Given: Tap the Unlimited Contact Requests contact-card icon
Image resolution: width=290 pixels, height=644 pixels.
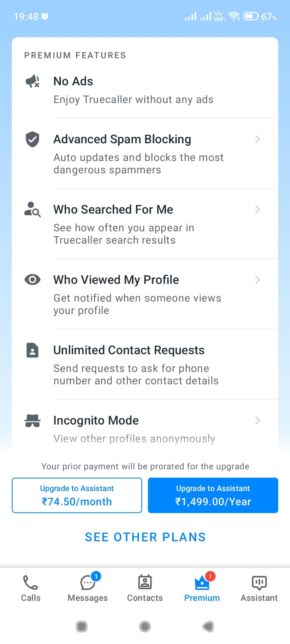Looking at the screenshot, I should [33, 350].
